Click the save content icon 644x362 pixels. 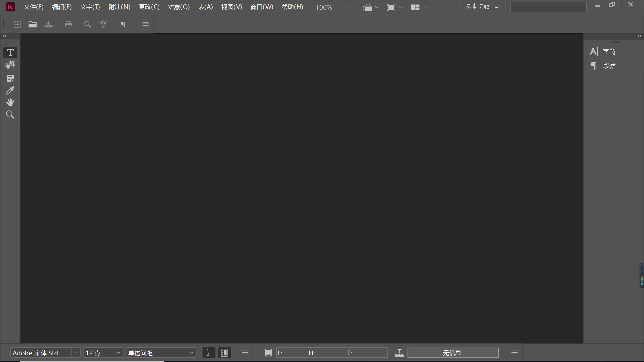coord(48,24)
